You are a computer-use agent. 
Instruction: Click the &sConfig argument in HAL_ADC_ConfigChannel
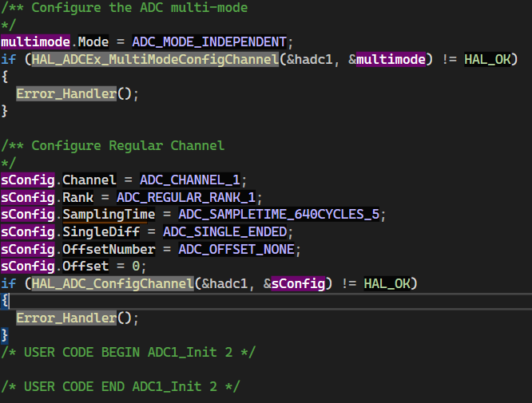point(294,283)
